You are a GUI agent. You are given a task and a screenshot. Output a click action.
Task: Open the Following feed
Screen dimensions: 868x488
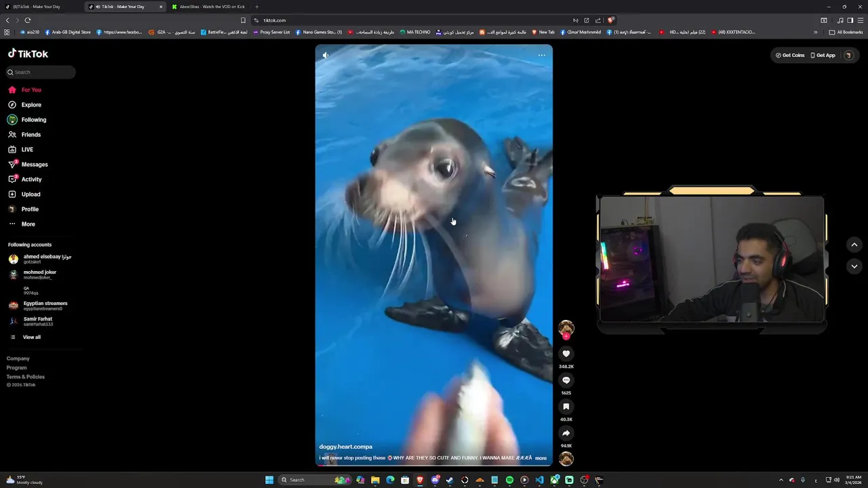click(x=28, y=119)
